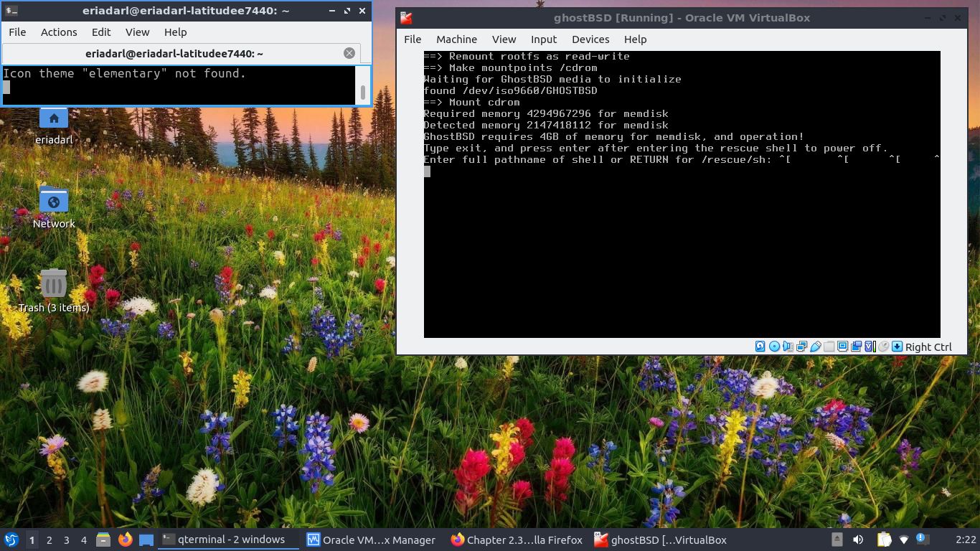The image size is (980, 551).
Task: Open the update notifier tray icon
Action: 923,539
